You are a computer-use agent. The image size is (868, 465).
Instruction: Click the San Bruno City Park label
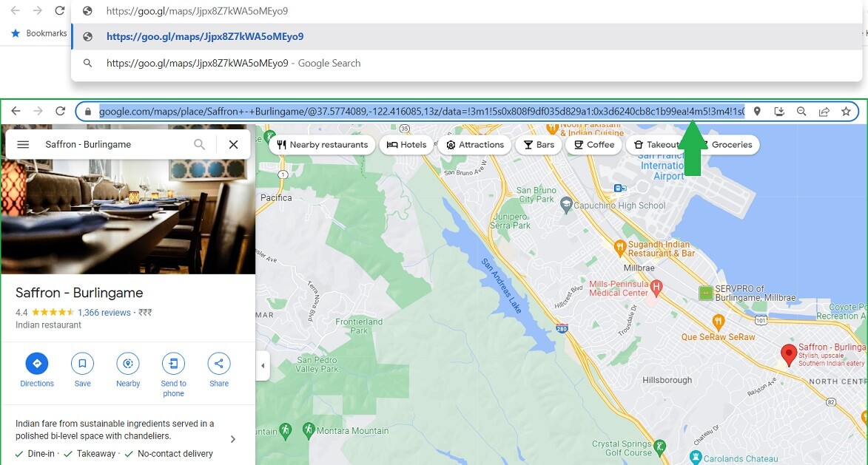click(536, 194)
